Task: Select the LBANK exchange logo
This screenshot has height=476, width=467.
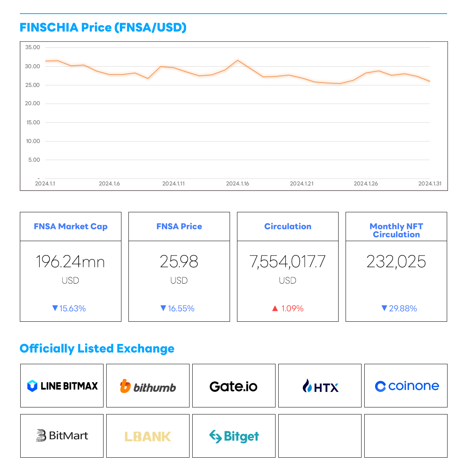Action: pyautogui.click(x=148, y=436)
